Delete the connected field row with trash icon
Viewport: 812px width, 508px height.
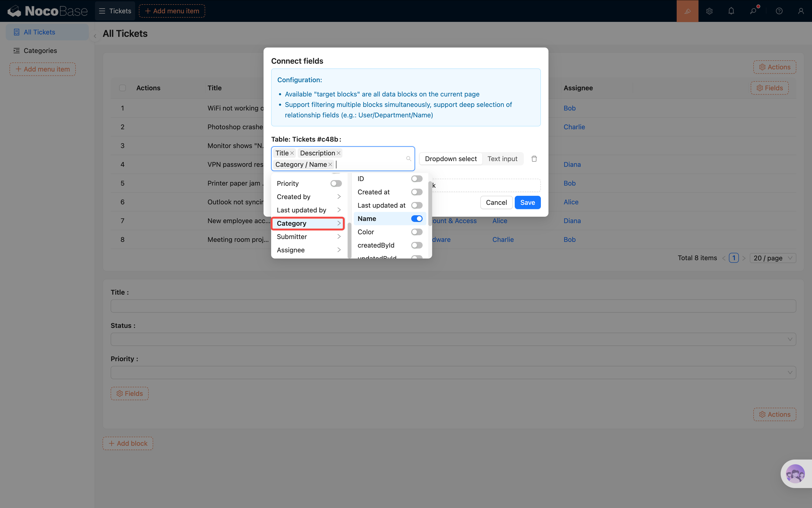coord(534,158)
